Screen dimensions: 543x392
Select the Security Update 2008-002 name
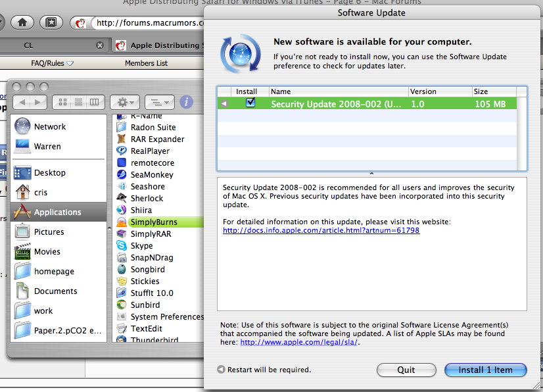[x=336, y=104]
